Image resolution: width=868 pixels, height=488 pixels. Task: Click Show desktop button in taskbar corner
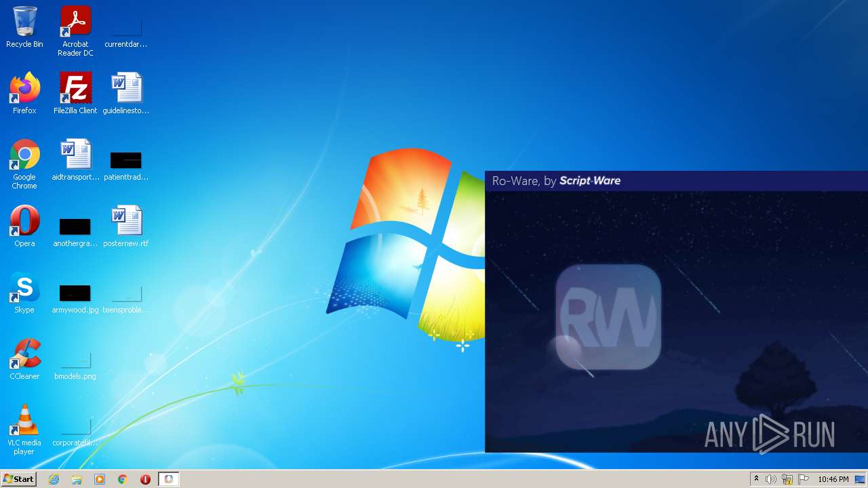coord(861,479)
